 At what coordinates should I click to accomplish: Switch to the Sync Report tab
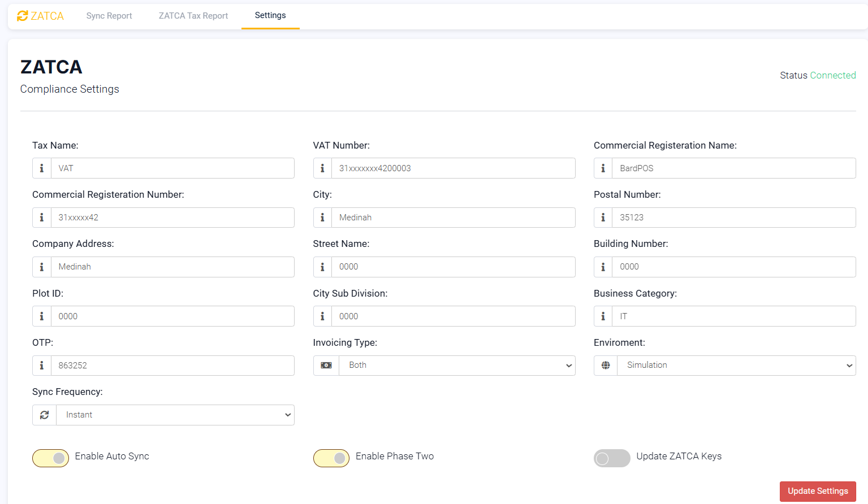pos(109,16)
